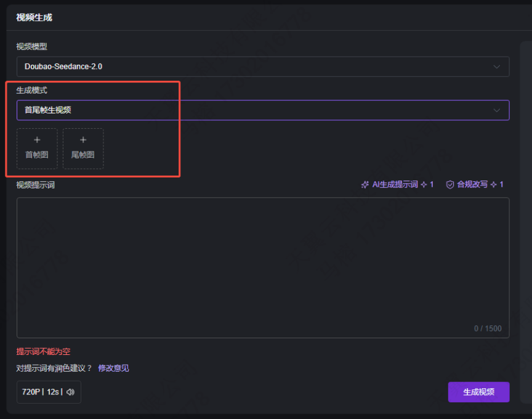The height and width of the screenshot is (419, 532).
Task: Click the chevron arrow of the generation mode selector
Action: [497, 110]
